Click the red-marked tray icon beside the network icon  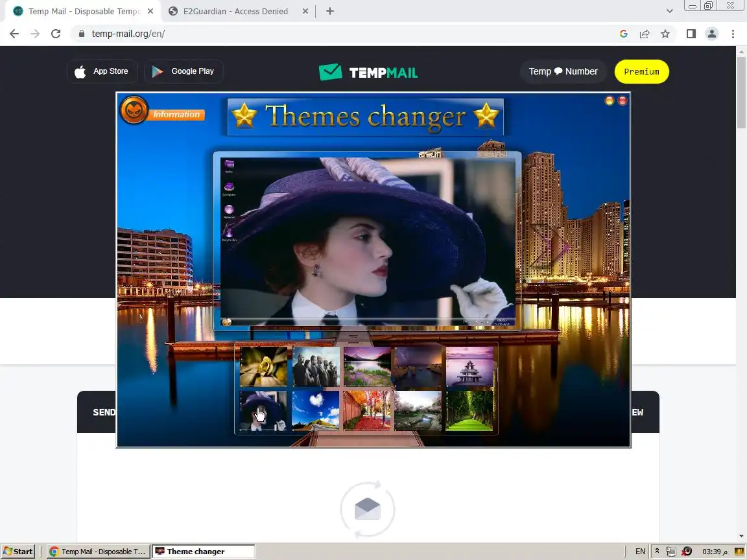coord(687,552)
